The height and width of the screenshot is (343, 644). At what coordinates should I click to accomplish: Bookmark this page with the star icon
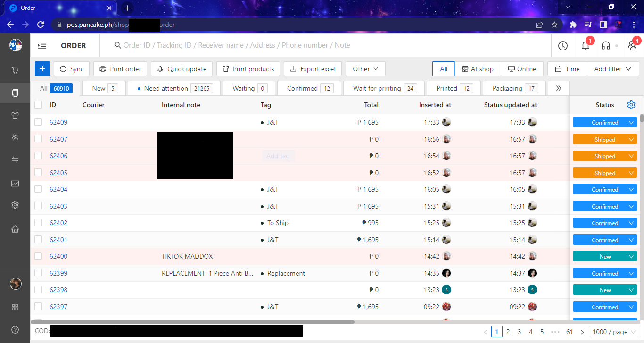[x=554, y=25]
